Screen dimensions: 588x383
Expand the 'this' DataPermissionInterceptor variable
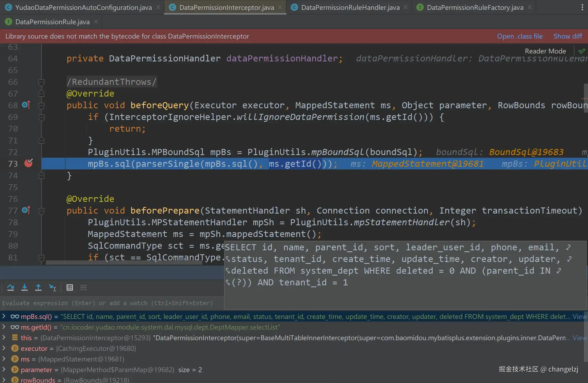pos(4,338)
